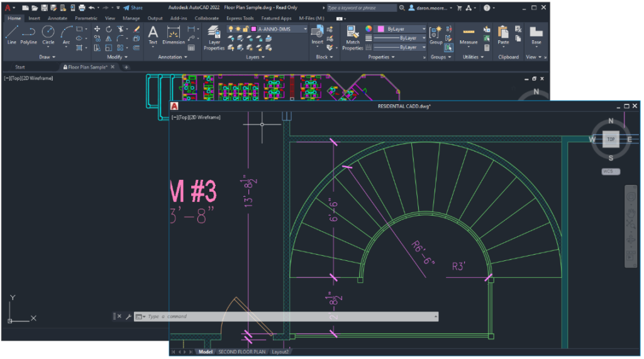Select the Circle tool
The image size is (644, 359).
click(48, 35)
